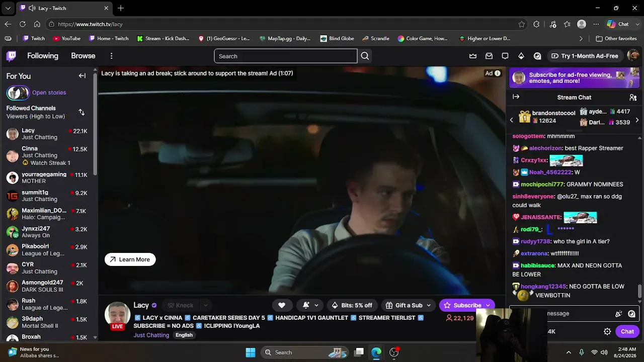Screen dimensions: 644x362
Task: Open Twitch user avatar menu
Action: coord(633,56)
